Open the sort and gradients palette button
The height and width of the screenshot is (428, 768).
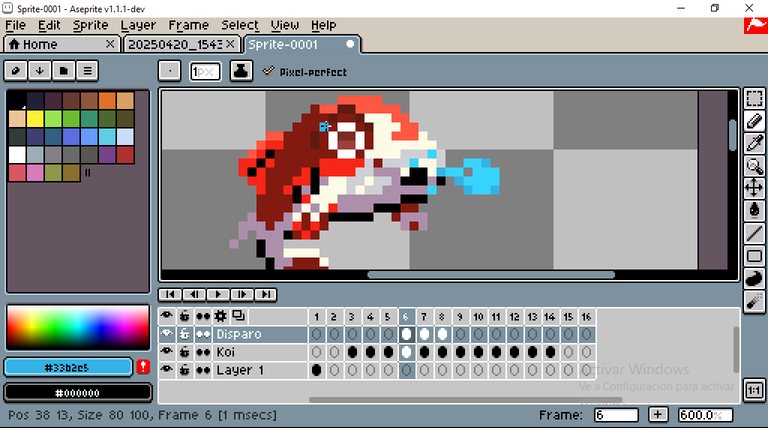40,71
